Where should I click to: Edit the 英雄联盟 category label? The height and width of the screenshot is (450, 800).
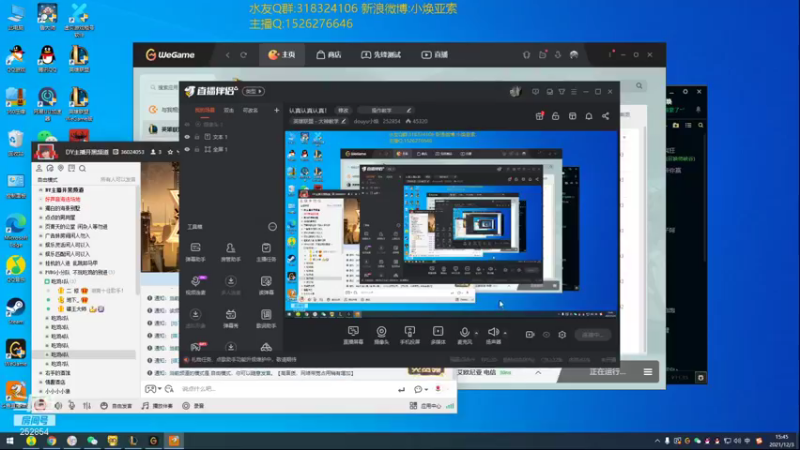click(319, 121)
